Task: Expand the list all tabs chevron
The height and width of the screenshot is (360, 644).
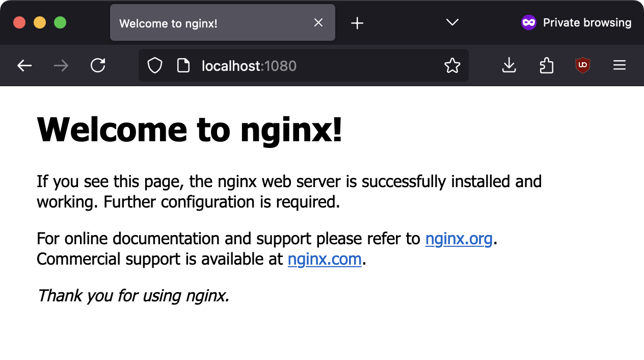Action: (452, 22)
